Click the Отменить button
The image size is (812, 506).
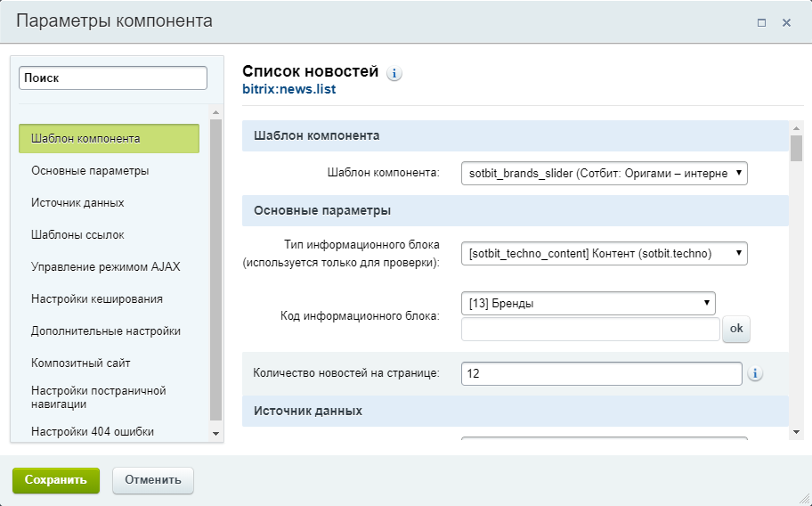coord(153,480)
